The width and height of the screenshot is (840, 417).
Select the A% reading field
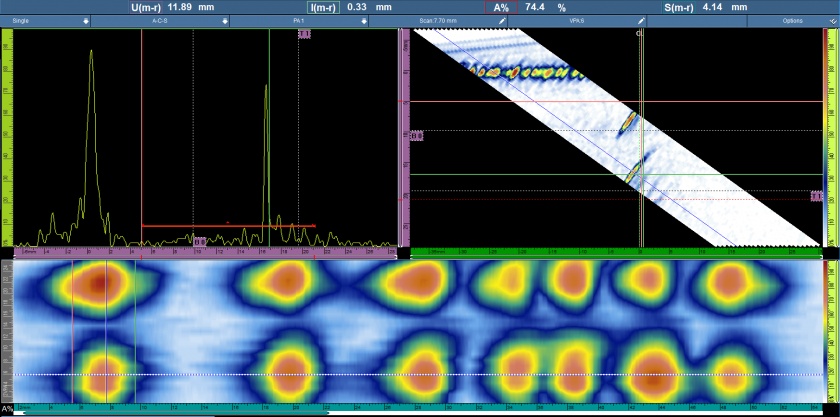point(501,7)
